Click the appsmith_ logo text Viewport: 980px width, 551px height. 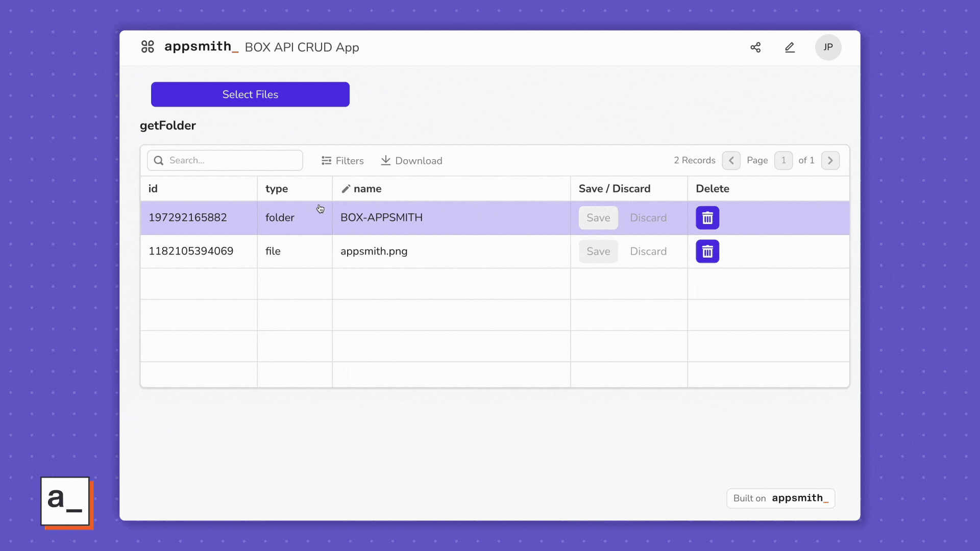pos(201,47)
